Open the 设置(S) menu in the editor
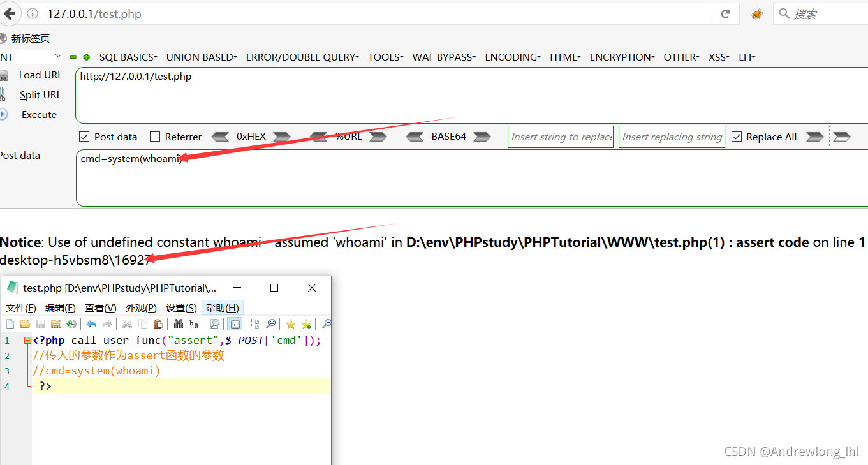Image resolution: width=868 pixels, height=465 pixels. 181,307
